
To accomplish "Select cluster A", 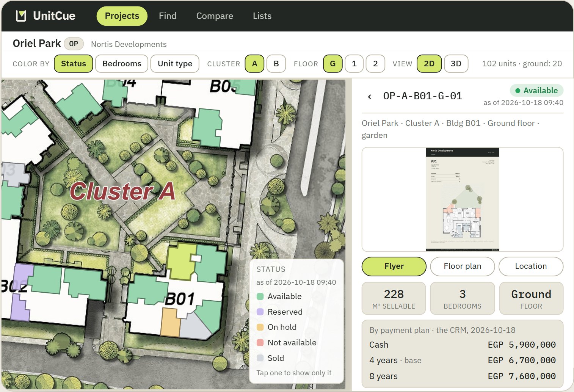I will pyautogui.click(x=255, y=64).
